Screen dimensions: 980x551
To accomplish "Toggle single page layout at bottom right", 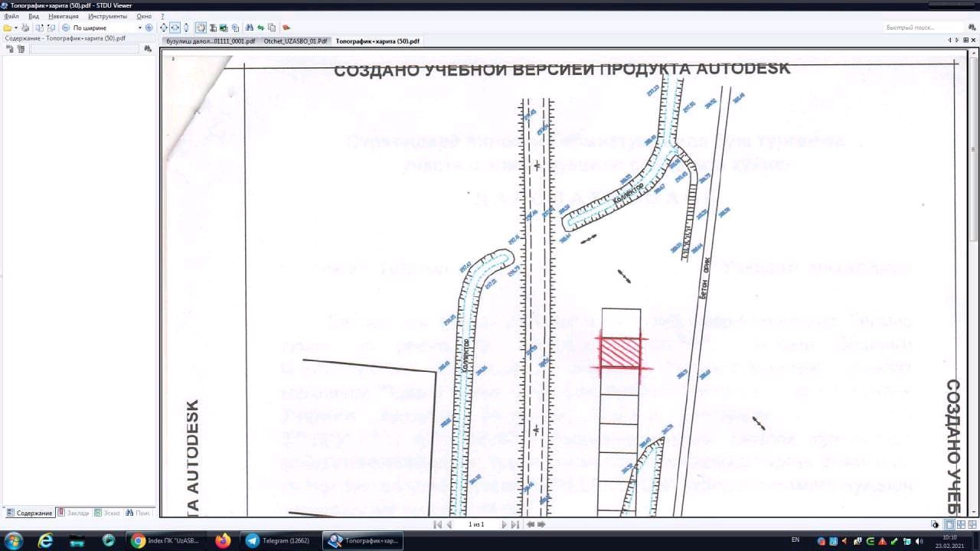I will pyautogui.click(x=949, y=524).
